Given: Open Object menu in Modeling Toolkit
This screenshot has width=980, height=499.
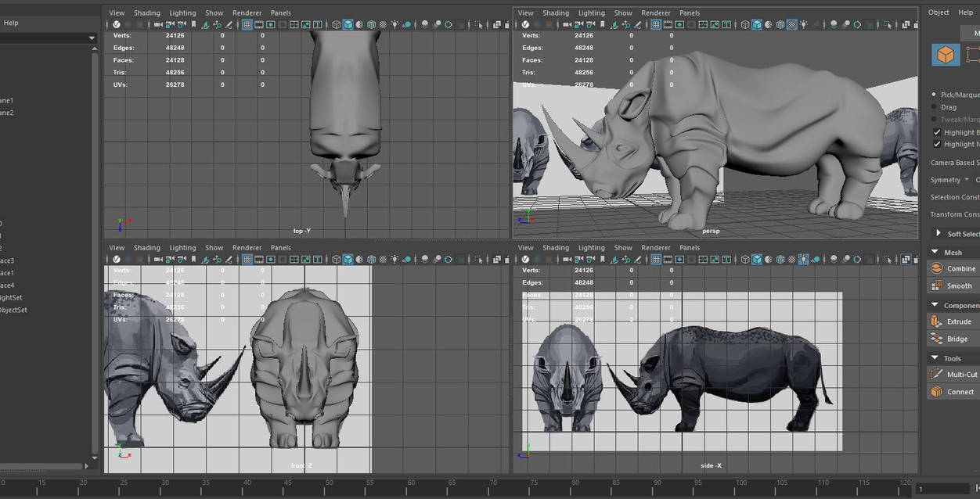Looking at the screenshot, I should pyautogui.click(x=939, y=12).
